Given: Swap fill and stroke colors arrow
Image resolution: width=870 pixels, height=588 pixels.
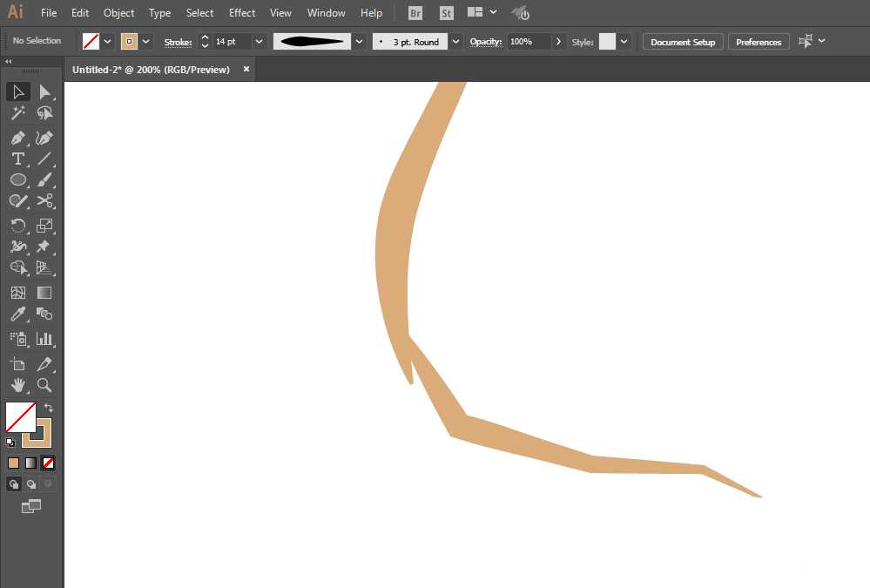Looking at the screenshot, I should (49, 408).
